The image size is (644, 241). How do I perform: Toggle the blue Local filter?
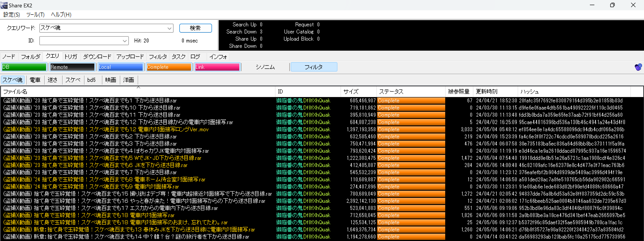point(121,67)
